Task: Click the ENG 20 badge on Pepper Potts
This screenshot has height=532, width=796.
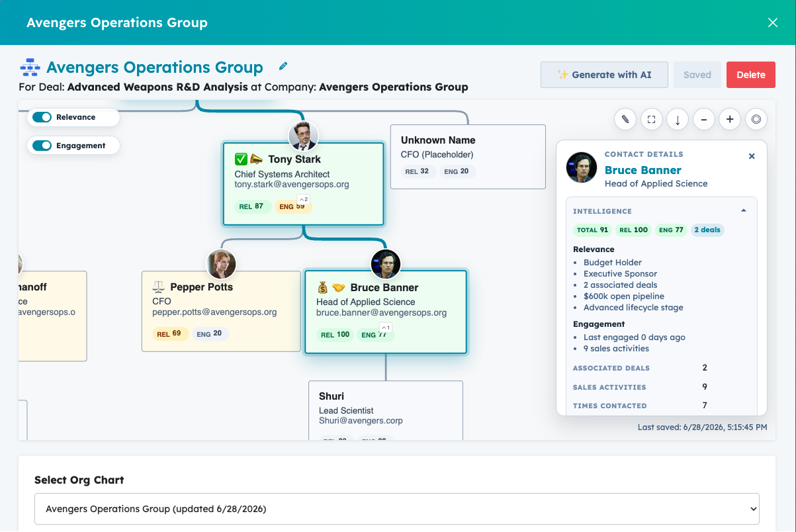Action: 209,334
